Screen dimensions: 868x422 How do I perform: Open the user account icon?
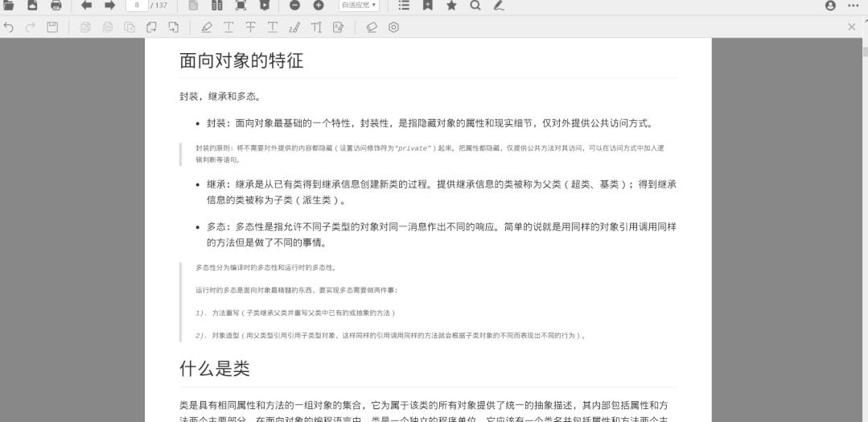(x=830, y=6)
